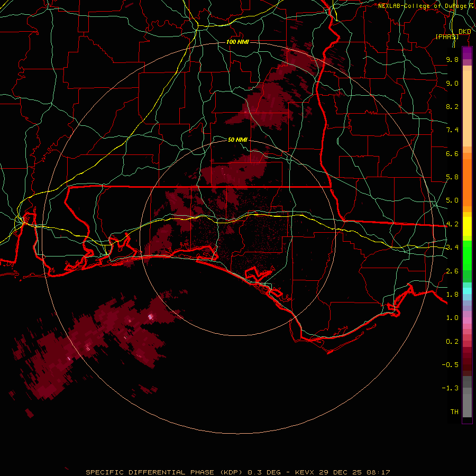Click the 3.4 value on color scale
The image size is (476, 476).
pos(452,248)
